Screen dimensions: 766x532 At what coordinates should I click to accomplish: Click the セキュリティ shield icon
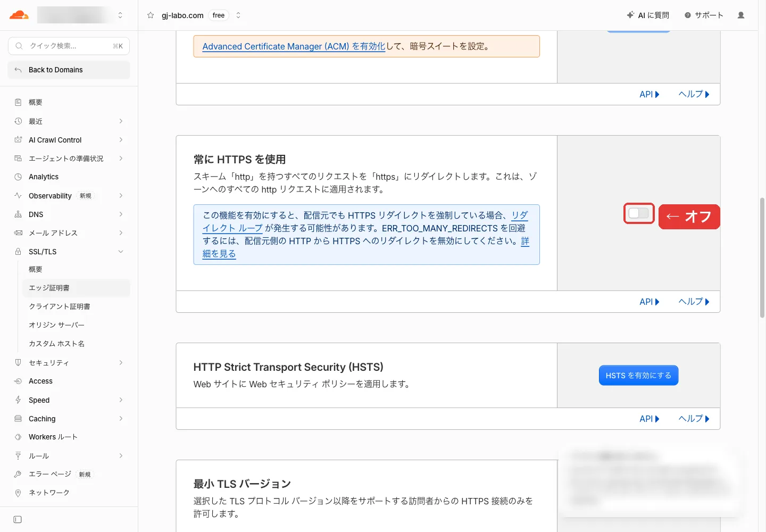click(x=18, y=363)
